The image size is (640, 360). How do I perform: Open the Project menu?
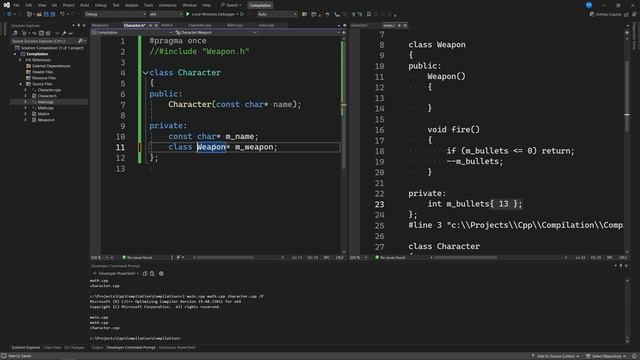coord(69,5)
